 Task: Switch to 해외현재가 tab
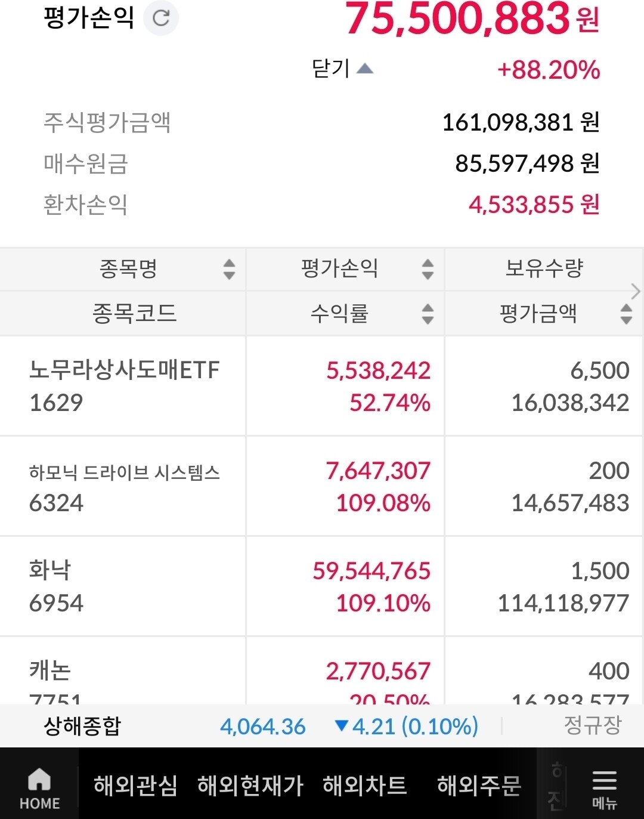250,786
